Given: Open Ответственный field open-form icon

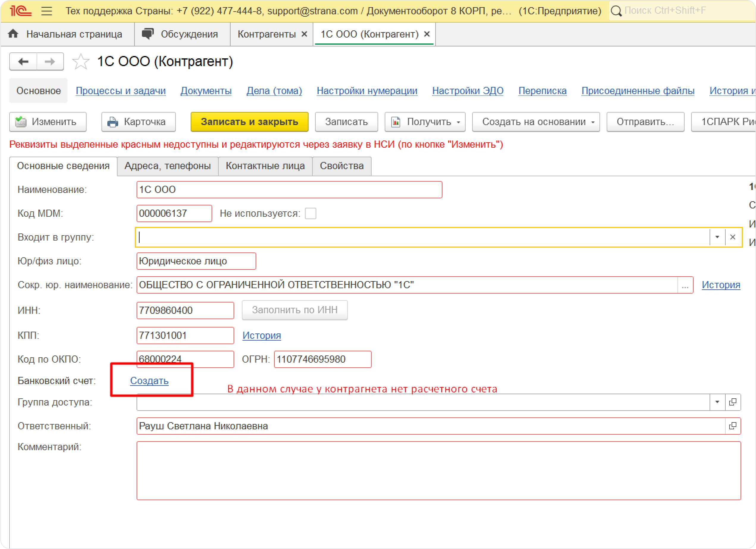Looking at the screenshot, I should (x=733, y=426).
